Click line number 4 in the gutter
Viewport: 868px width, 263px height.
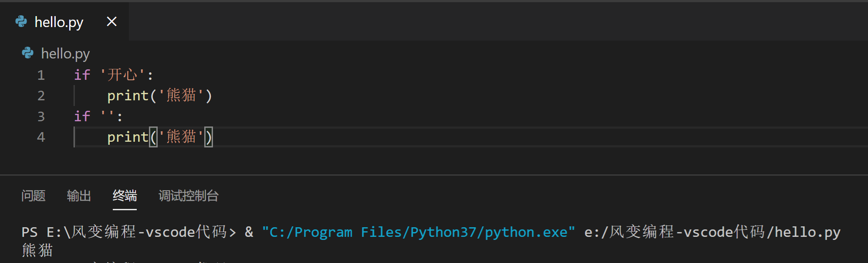coord(41,137)
